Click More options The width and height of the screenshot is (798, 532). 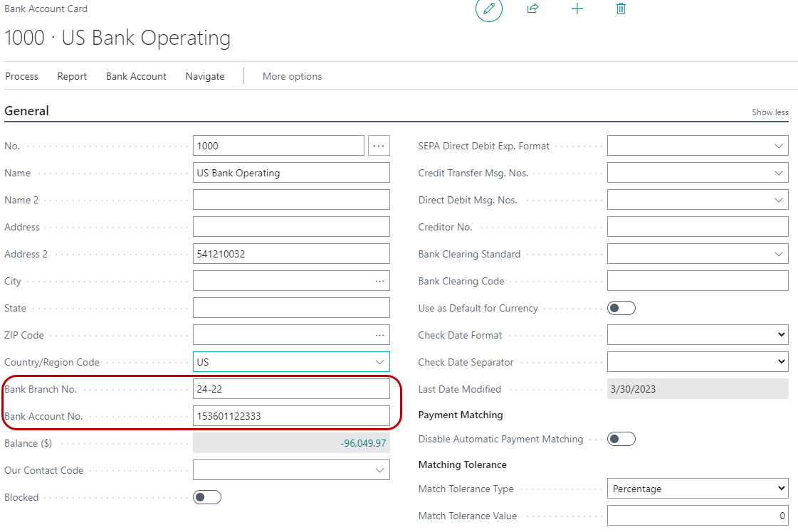pyautogui.click(x=292, y=76)
